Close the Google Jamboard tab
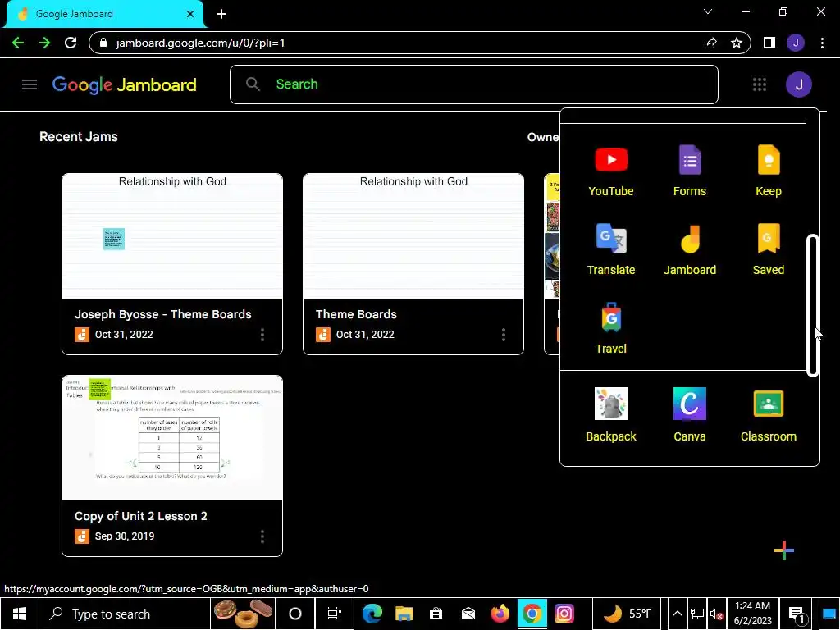Screen dimensions: 840x630 tap(190, 14)
